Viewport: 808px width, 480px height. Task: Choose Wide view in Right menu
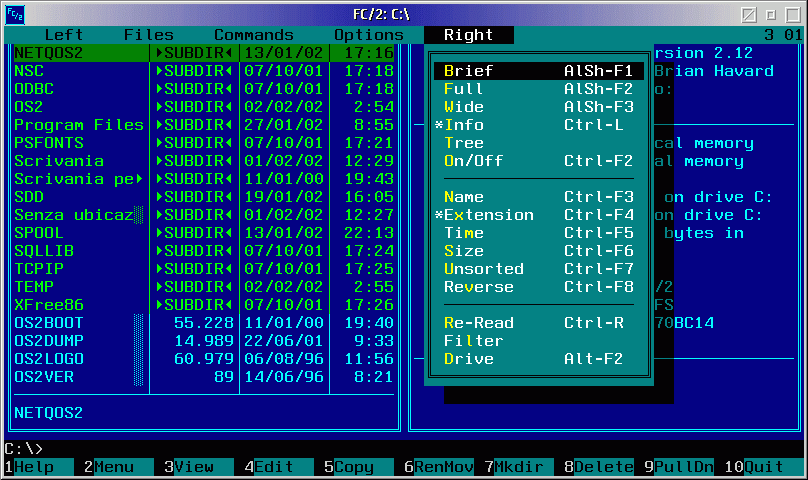pos(538,107)
